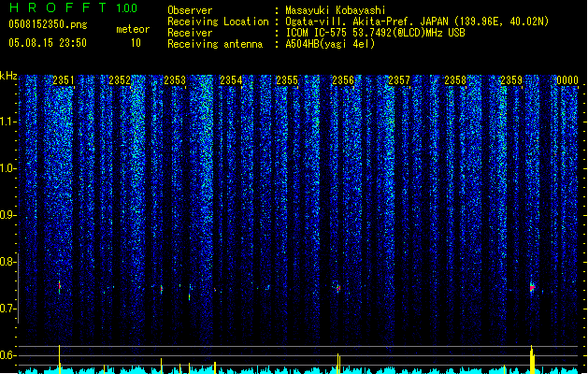Screen dimensions: 588x374
Task: Select the file name 0508152350.png
Action: click(x=48, y=24)
